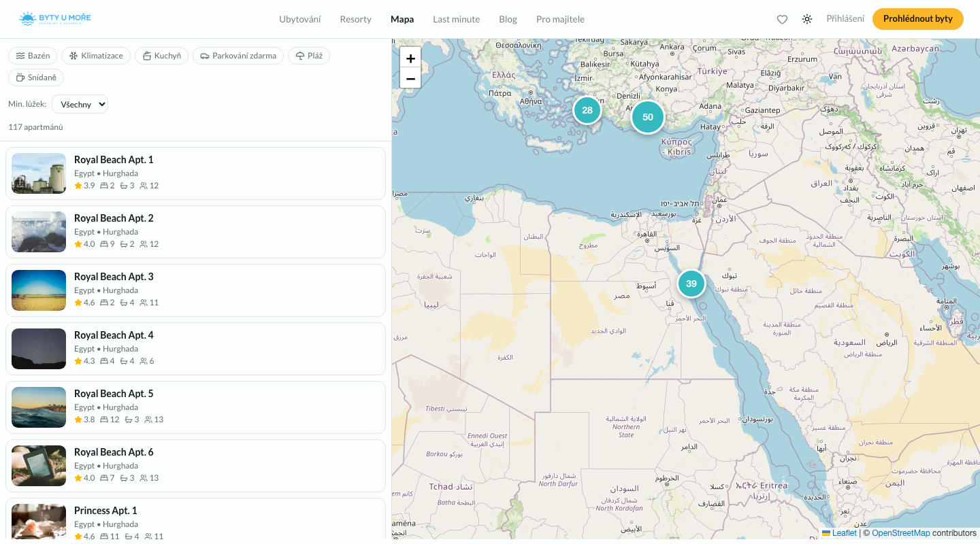Open the Blog menu item
The image size is (980, 544).
[x=508, y=19]
